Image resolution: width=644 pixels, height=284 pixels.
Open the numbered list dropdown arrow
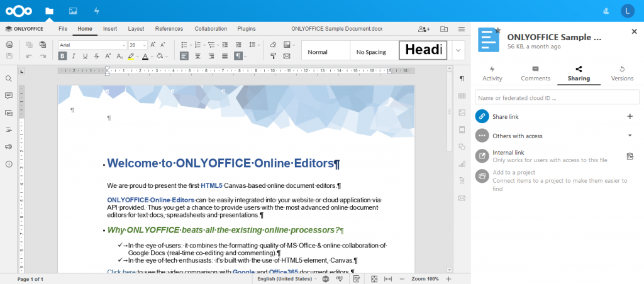(204, 45)
